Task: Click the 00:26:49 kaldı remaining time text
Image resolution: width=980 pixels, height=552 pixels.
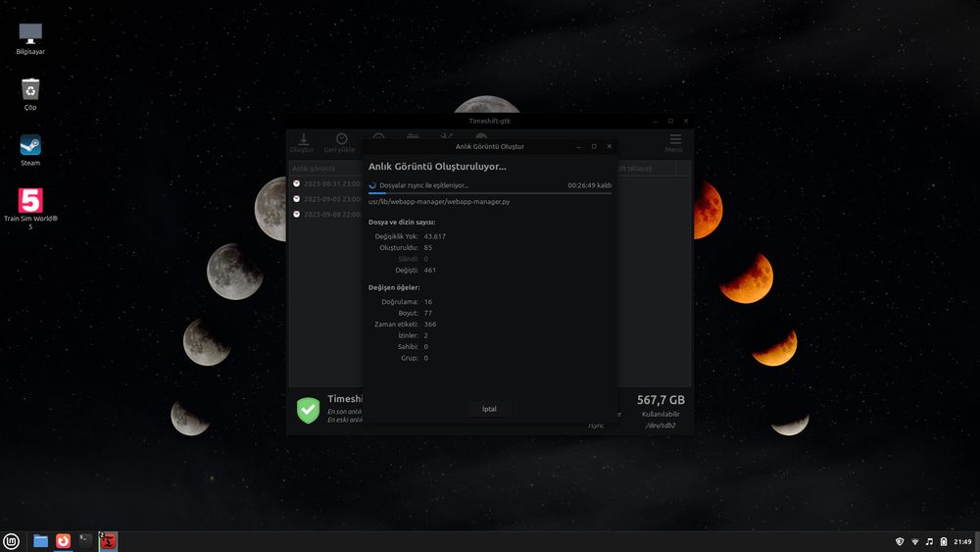Action: (589, 185)
